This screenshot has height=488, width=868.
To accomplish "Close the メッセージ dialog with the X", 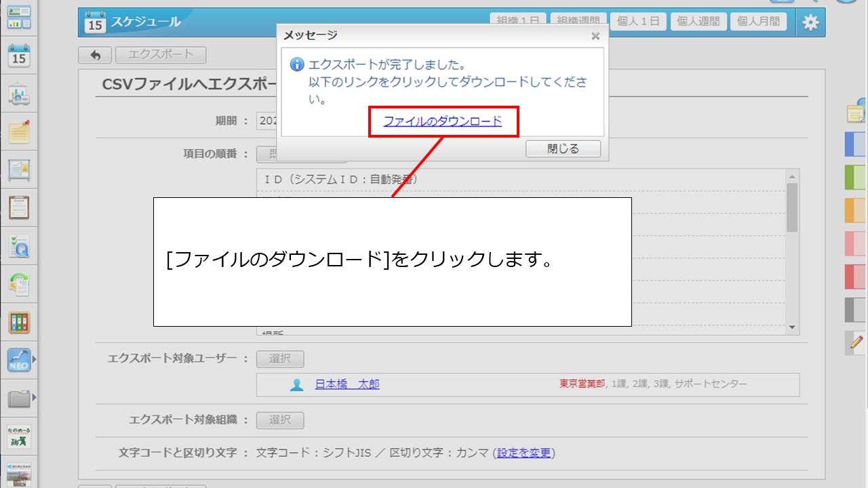I will [x=595, y=36].
